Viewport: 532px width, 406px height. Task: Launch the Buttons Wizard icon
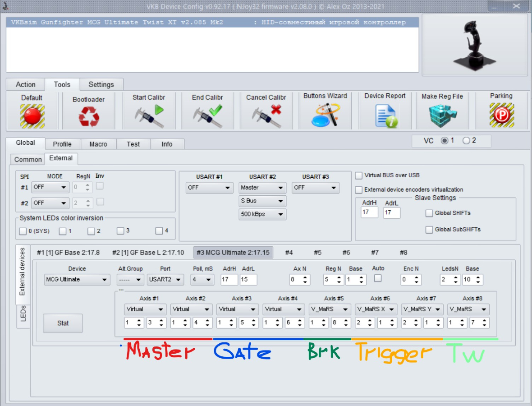tap(326, 115)
